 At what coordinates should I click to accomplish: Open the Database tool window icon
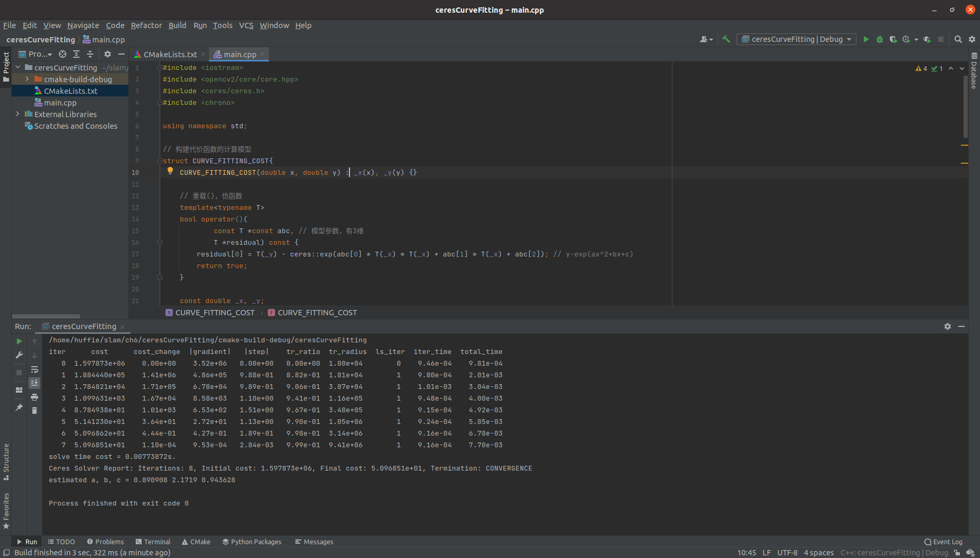click(974, 74)
